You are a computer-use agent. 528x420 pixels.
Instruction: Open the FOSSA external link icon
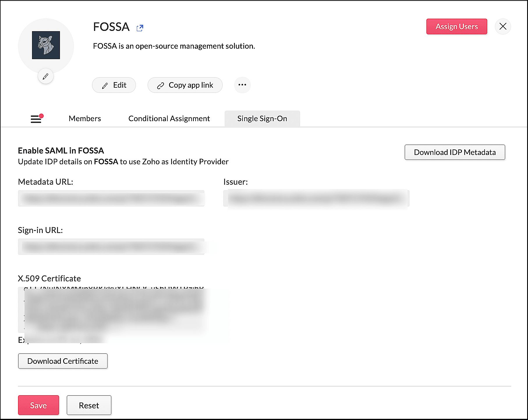[140, 28]
